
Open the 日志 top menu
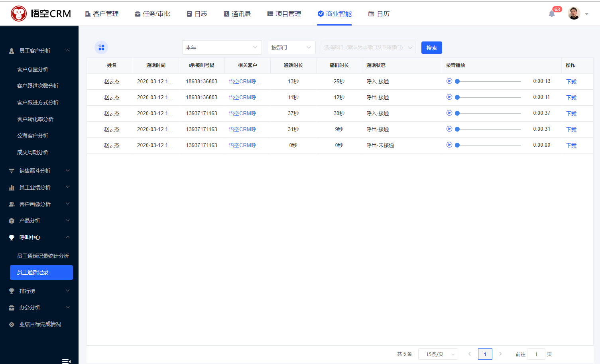pos(197,14)
